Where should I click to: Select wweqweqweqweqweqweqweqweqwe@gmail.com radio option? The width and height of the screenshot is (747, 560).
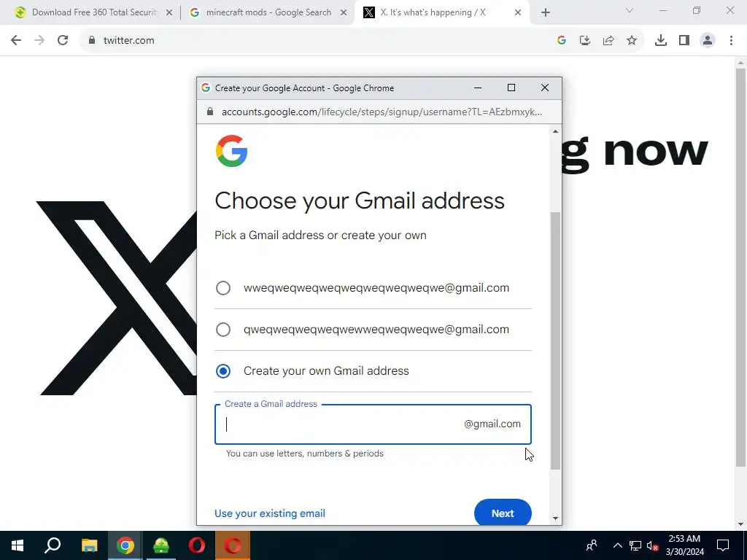(x=223, y=288)
